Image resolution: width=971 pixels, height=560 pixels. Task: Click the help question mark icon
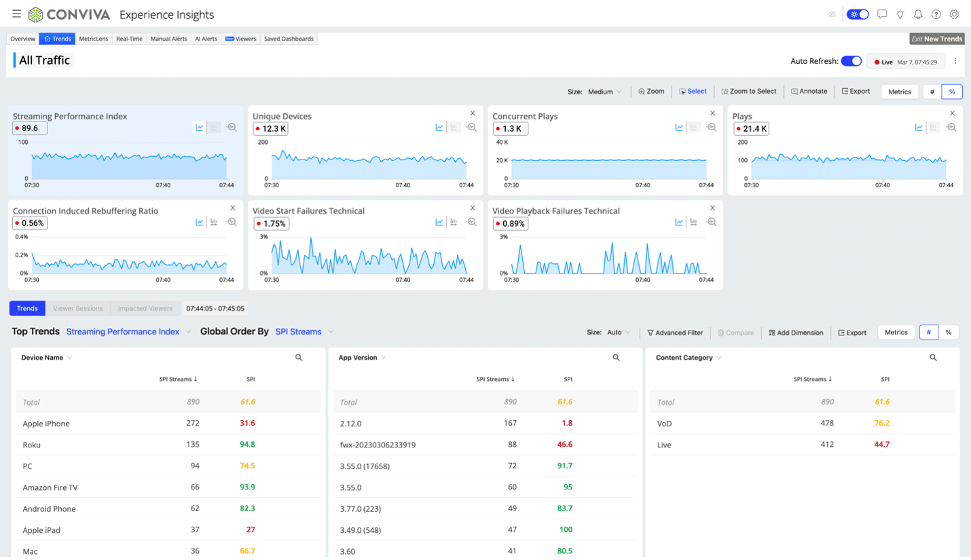pyautogui.click(x=936, y=14)
